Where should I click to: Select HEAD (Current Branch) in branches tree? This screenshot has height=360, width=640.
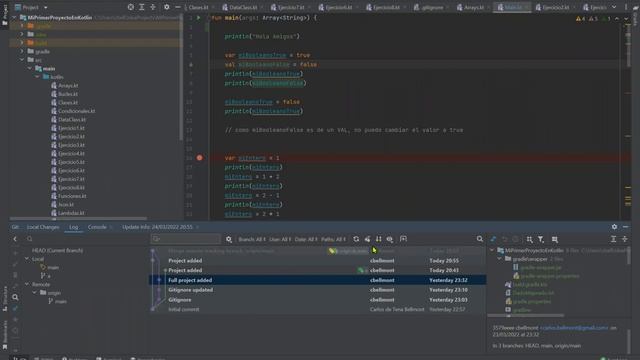click(x=57, y=250)
